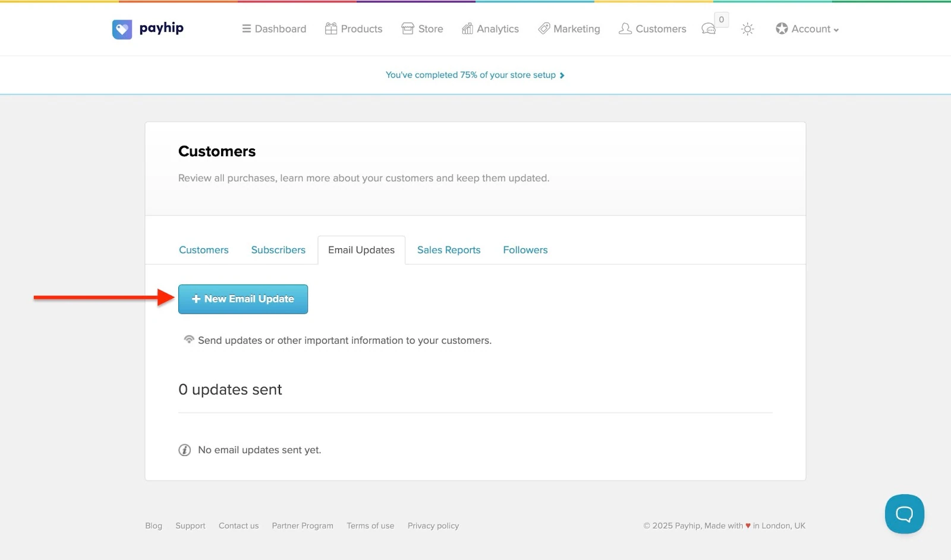Click the star icon next to Account
Image resolution: width=951 pixels, height=560 pixels.
point(782,29)
